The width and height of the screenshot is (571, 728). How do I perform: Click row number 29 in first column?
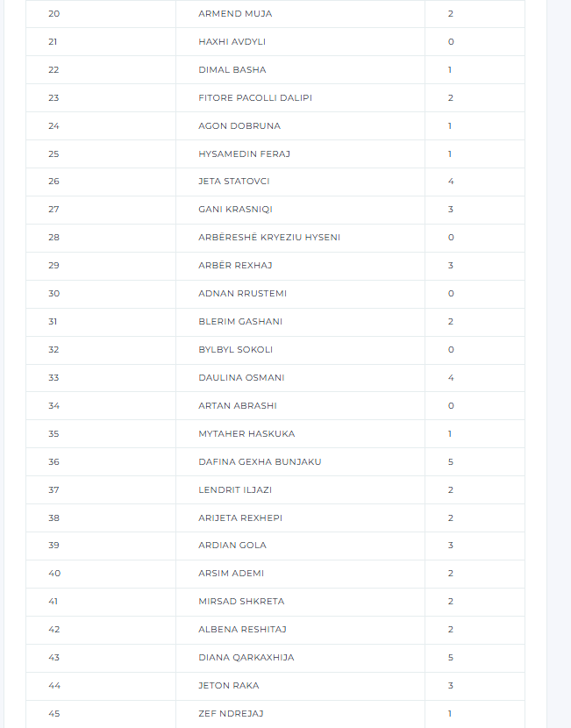(54, 266)
